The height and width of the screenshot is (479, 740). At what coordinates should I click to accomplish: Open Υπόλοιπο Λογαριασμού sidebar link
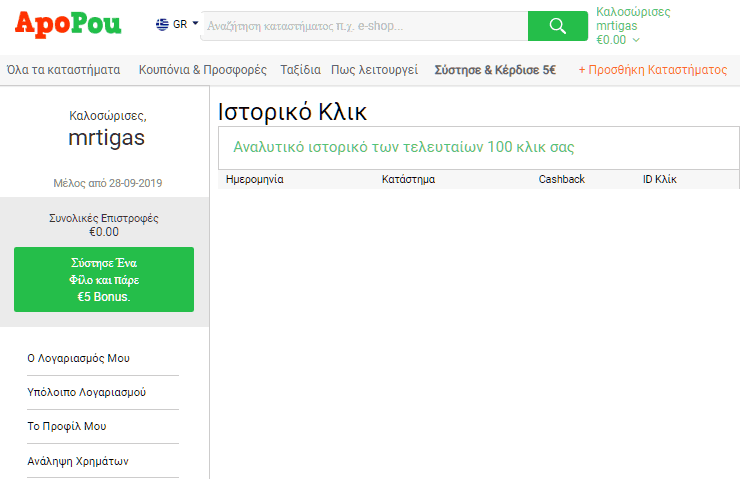click(x=86, y=392)
